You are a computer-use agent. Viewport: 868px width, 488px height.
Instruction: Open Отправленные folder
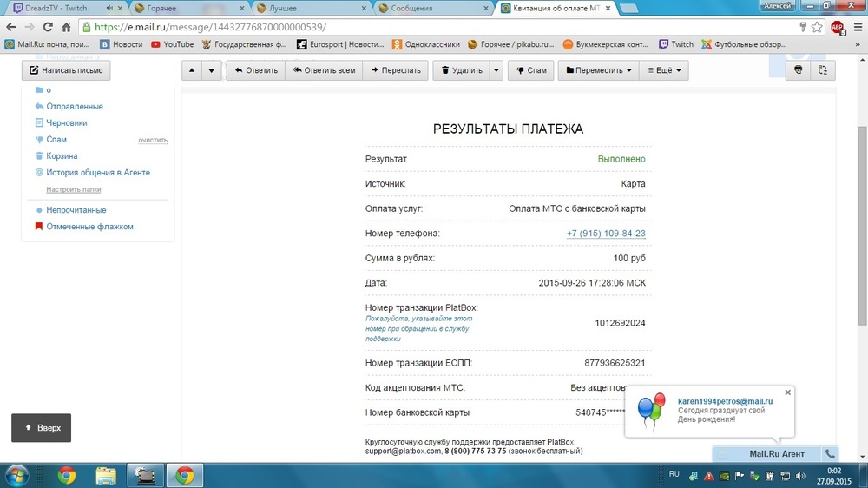coord(74,106)
